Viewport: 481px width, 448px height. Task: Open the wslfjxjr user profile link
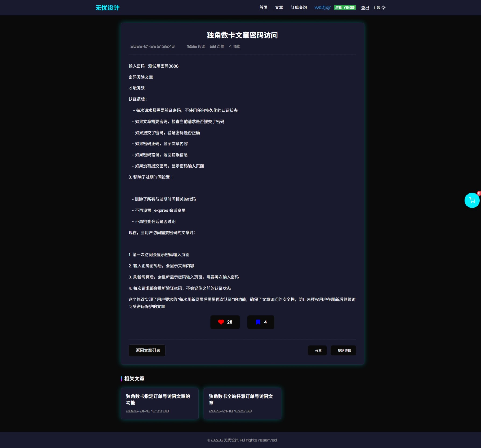[323, 8]
